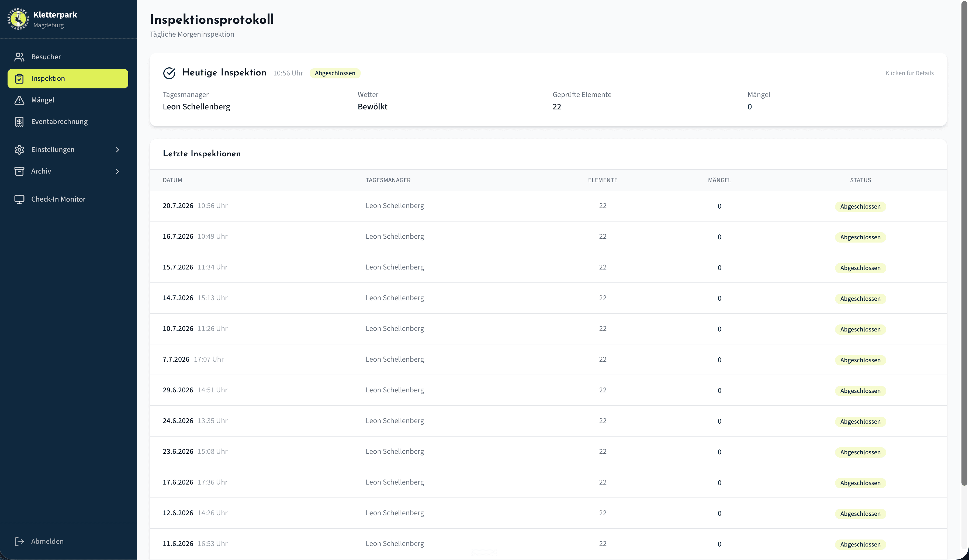Open the inspection dated 16.7.2026
969x560 pixels.
(x=548, y=237)
